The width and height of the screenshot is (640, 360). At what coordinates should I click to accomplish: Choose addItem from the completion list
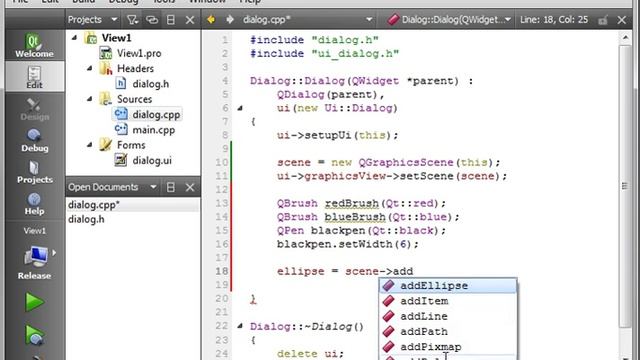448,301
